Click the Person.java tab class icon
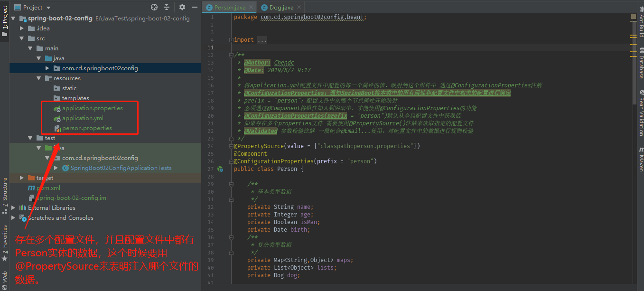The width and height of the screenshot is (644, 291). (209, 8)
